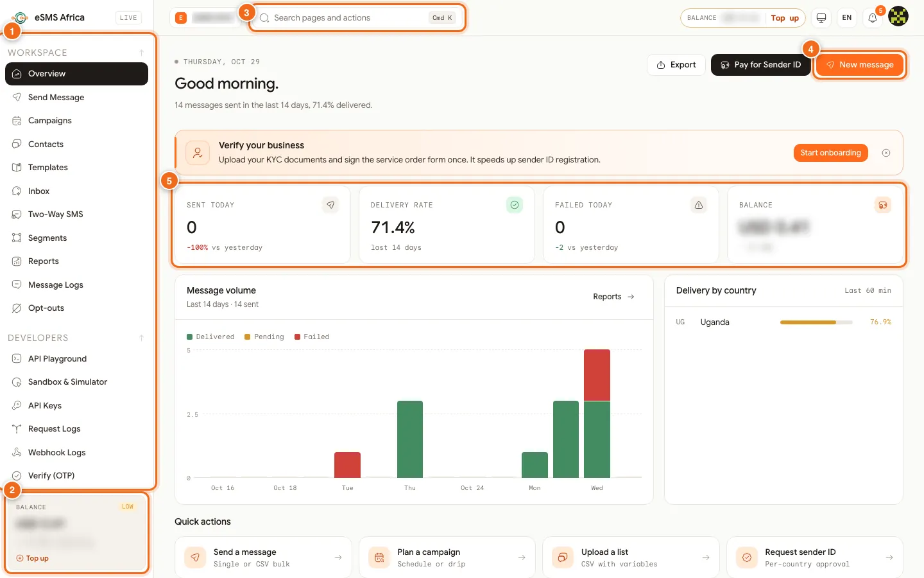The height and width of the screenshot is (578, 924).
Task: Dismiss the Verify your business banner
Action: click(x=886, y=153)
